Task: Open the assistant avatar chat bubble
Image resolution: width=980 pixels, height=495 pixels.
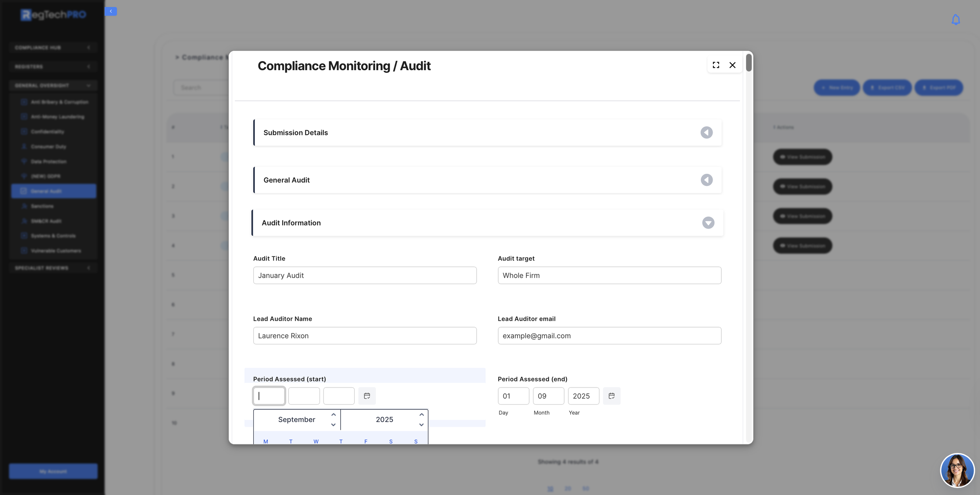Action: click(x=957, y=470)
